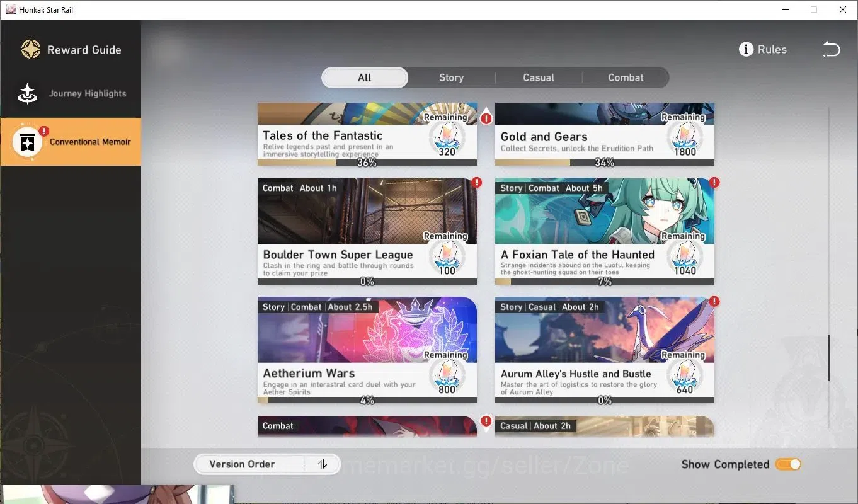Click the 'Story | Combat | About 5h' tag
858x504 pixels.
(x=551, y=188)
